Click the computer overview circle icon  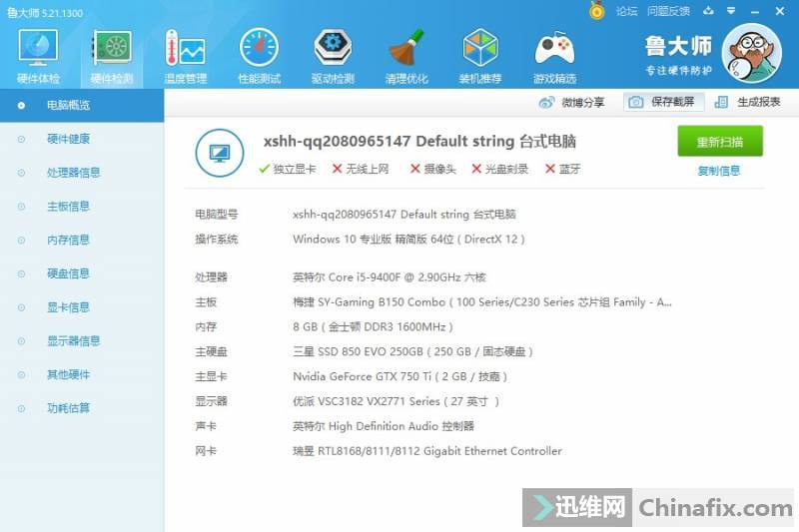point(220,153)
